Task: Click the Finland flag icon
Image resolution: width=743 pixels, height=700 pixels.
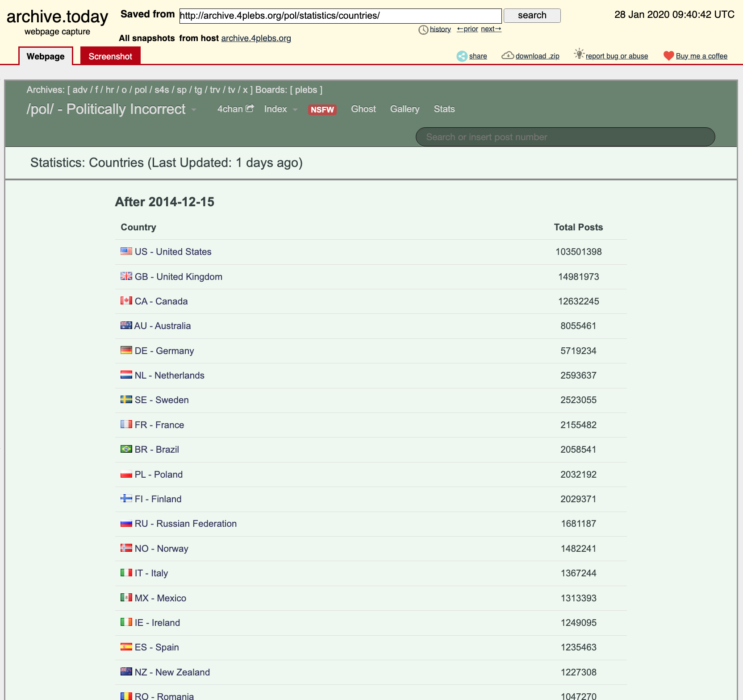Action: (126, 499)
